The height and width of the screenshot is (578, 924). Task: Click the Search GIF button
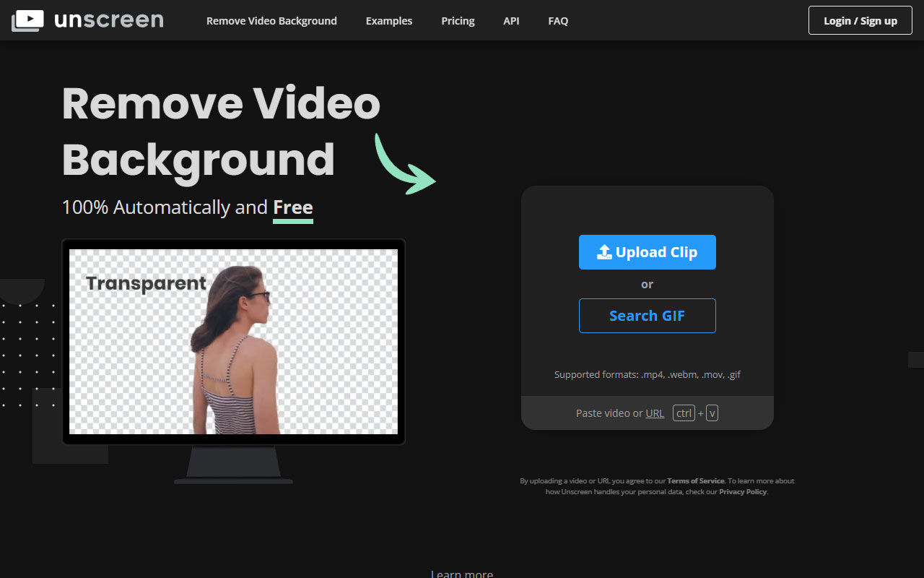pos(647,315)
